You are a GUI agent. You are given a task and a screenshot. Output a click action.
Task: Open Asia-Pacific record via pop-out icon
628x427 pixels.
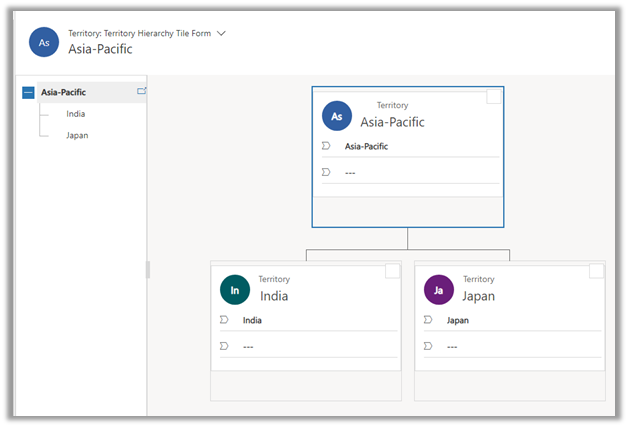(x=141, y=91)
